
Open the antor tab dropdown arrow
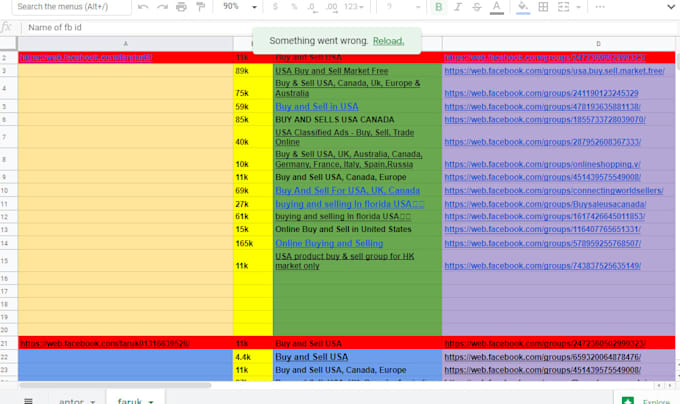coord(92,402)
